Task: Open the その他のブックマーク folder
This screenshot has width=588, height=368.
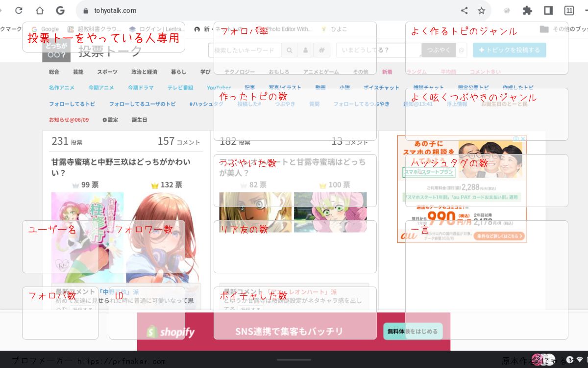Action: pyautogui.click(x=563, y=29)
